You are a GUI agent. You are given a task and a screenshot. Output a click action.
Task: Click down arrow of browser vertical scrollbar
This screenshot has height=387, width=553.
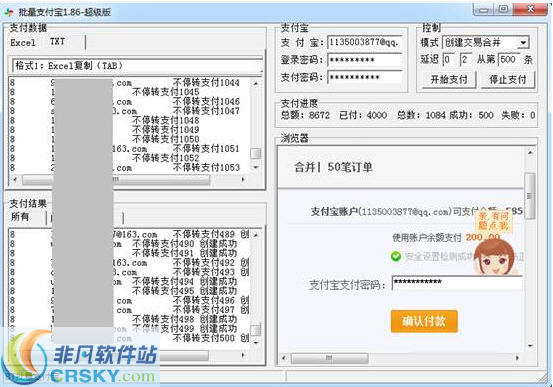[x=530, y=346]
